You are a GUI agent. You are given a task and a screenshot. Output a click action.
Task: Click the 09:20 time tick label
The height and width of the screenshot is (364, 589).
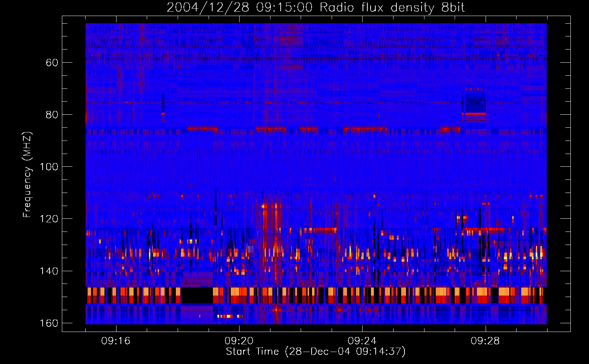tap(239, 341)
